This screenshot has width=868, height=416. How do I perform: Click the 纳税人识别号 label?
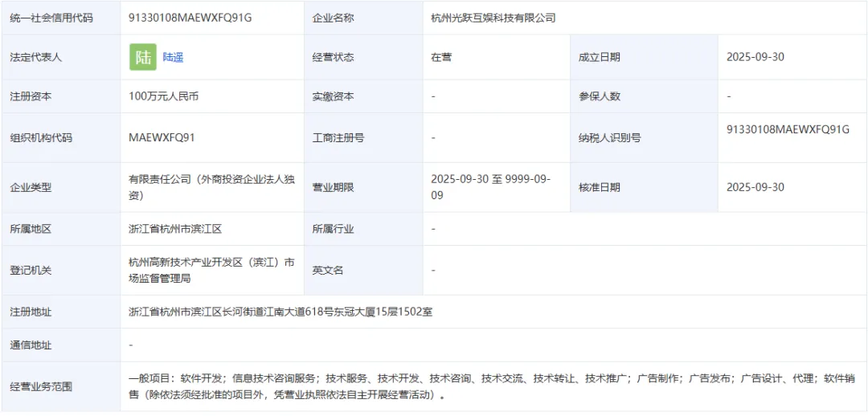[x=609, y=138]
